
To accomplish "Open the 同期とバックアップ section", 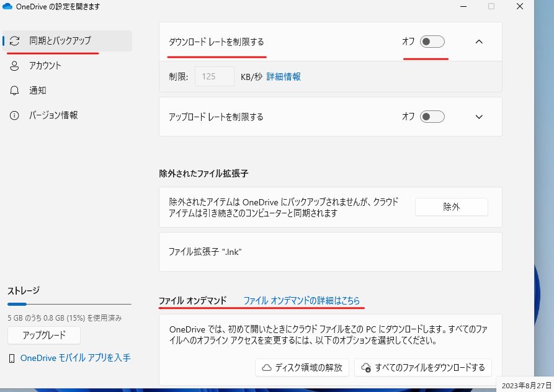I will (68, 41).
